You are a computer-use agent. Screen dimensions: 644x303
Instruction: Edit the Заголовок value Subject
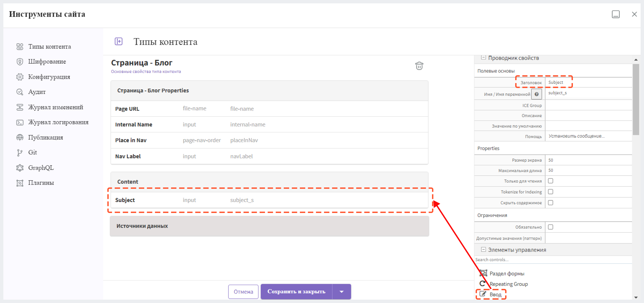coord(589,82)
